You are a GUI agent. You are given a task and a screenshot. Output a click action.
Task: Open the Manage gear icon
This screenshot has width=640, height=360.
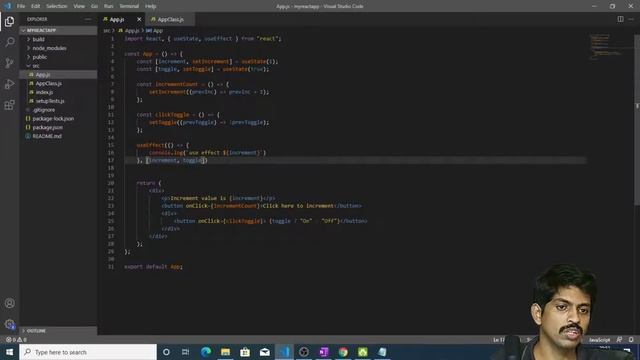[9, 324]
